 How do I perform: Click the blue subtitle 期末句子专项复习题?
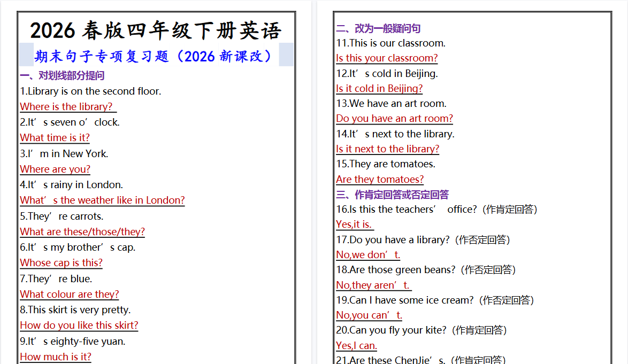click(x=156, y=56)
